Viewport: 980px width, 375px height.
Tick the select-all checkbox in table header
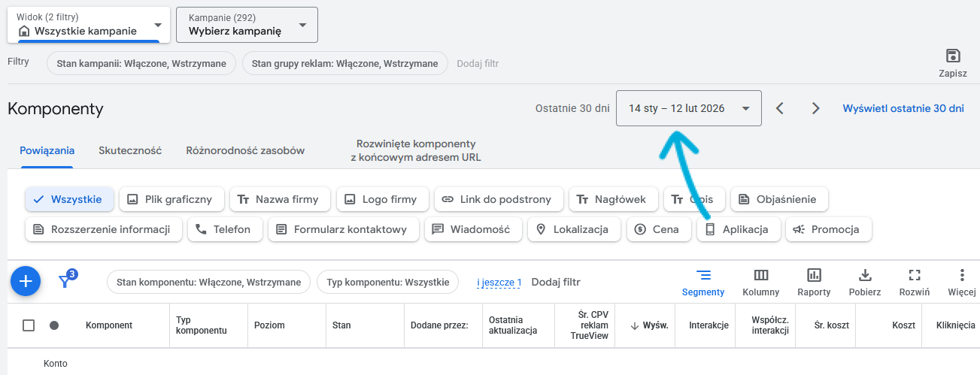(29, 325)
